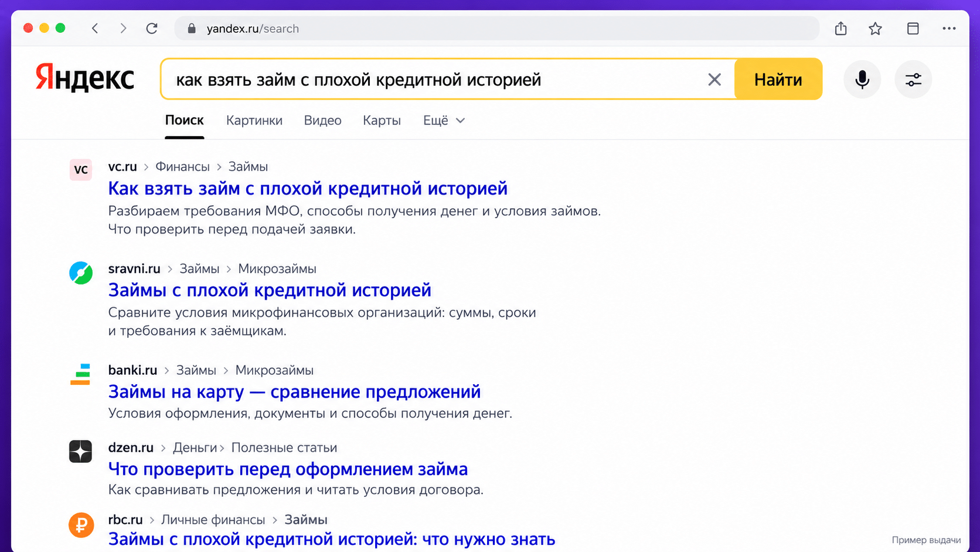The width and height of the screenshot is (980, 552).
Task: Open the tabs overview icon
Action: (x=913, y=28)
